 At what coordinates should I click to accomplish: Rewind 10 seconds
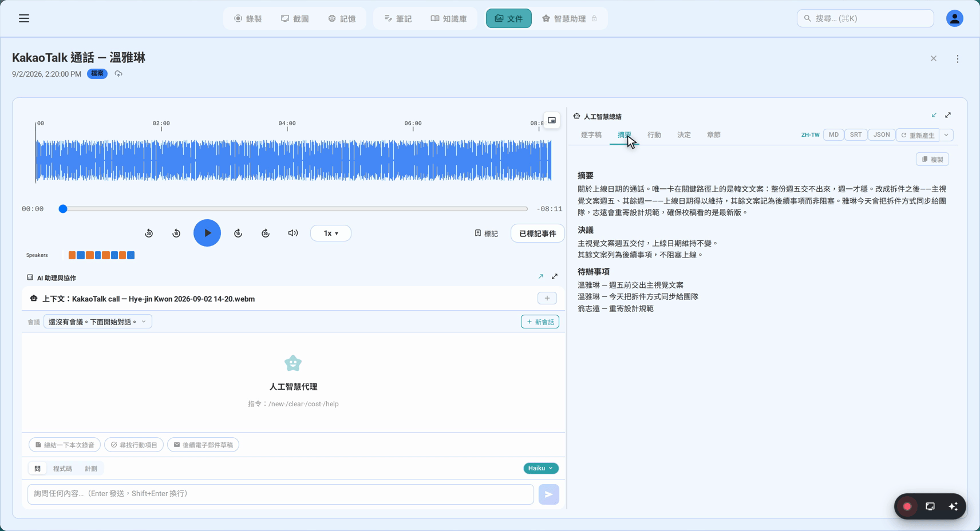[x=176, y=233]
